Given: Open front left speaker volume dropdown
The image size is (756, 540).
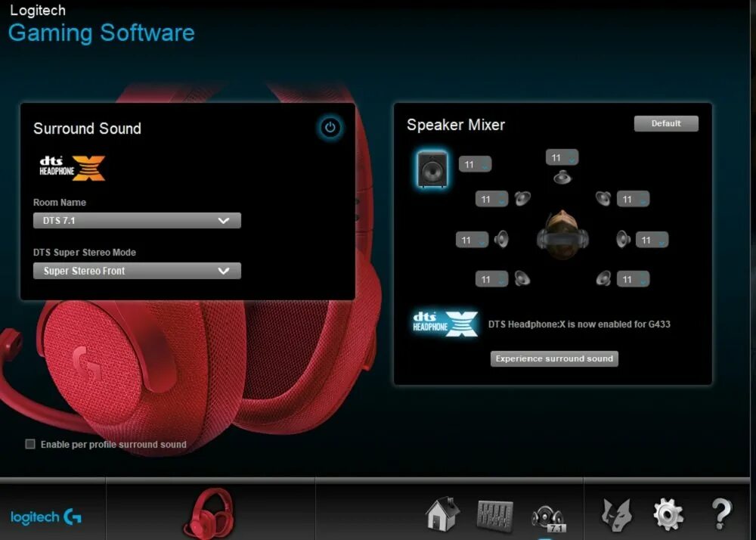Looking at the screenshot, I should point(491,199).
